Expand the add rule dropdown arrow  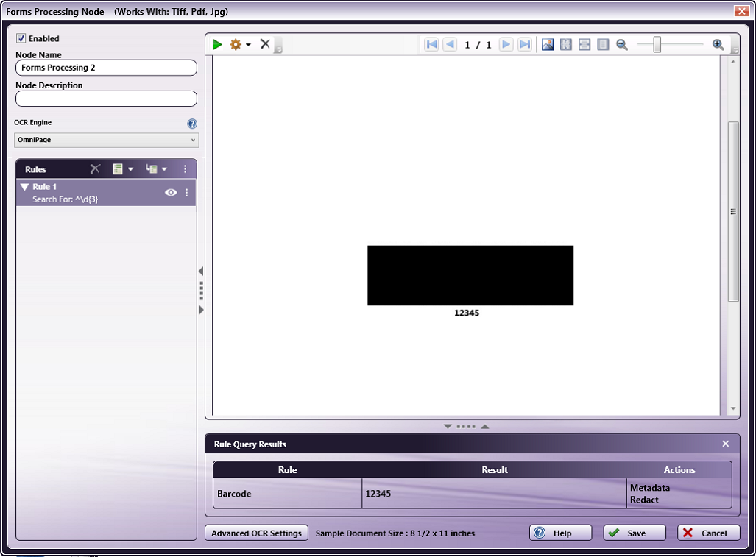tap(130, 169)
